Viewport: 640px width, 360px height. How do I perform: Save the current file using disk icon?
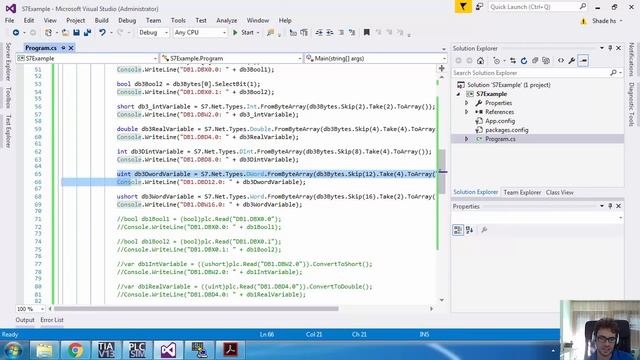[76, 32]
